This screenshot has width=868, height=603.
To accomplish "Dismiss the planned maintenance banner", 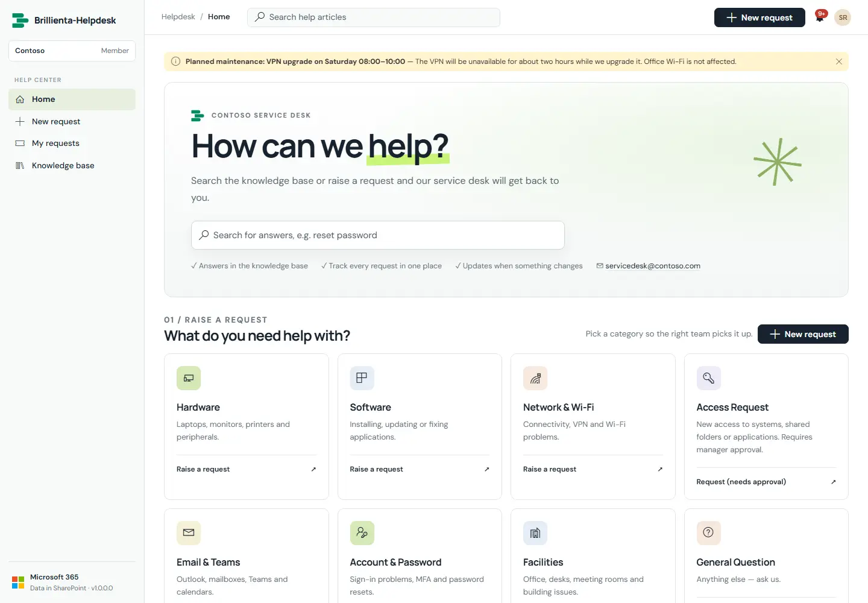I will (x=838, y=62).
